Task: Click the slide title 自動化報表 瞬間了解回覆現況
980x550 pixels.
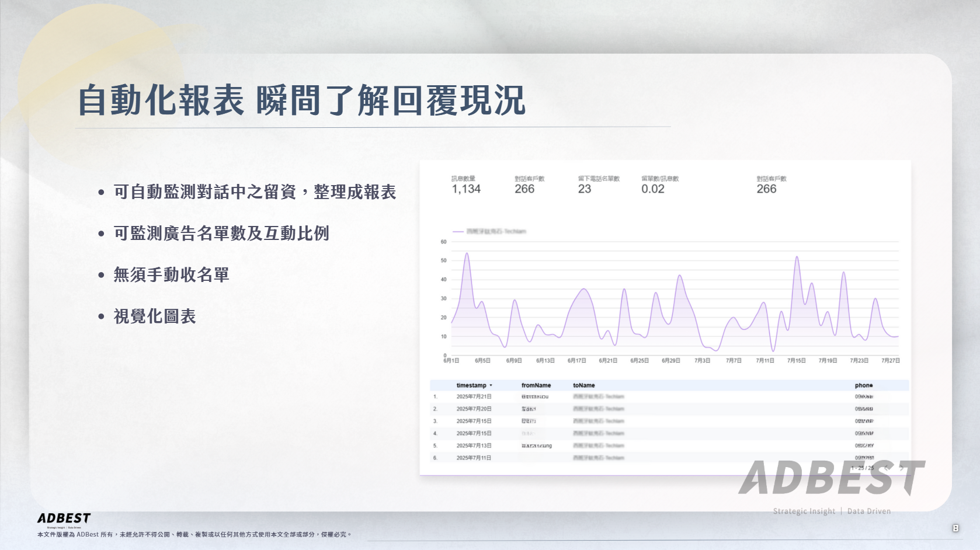Action: [301, 100]
